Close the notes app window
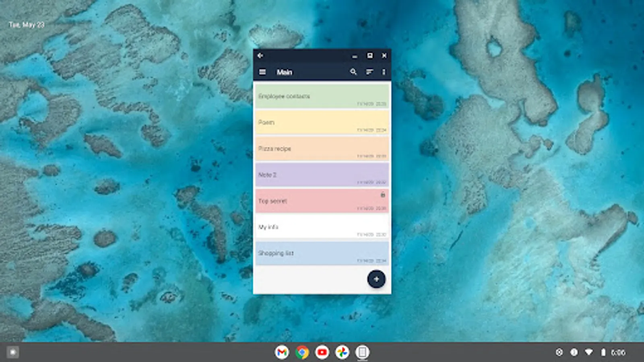 (384, 56)
